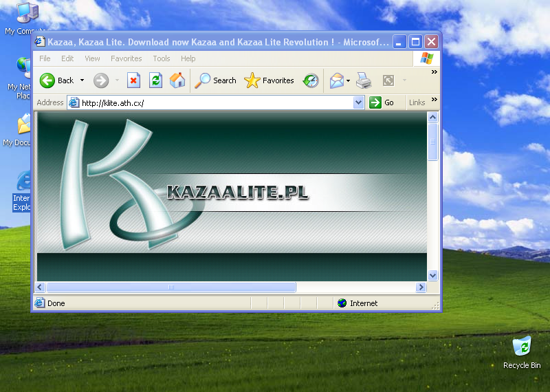Expand the Links bar chevron
The width and height of the screenshot is (550, 392).
[x=434, y=99]
